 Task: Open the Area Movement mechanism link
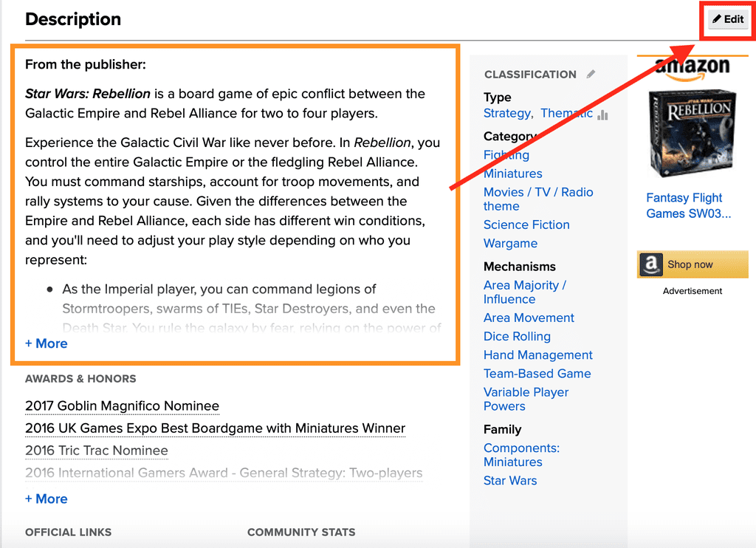coord(529,318)
